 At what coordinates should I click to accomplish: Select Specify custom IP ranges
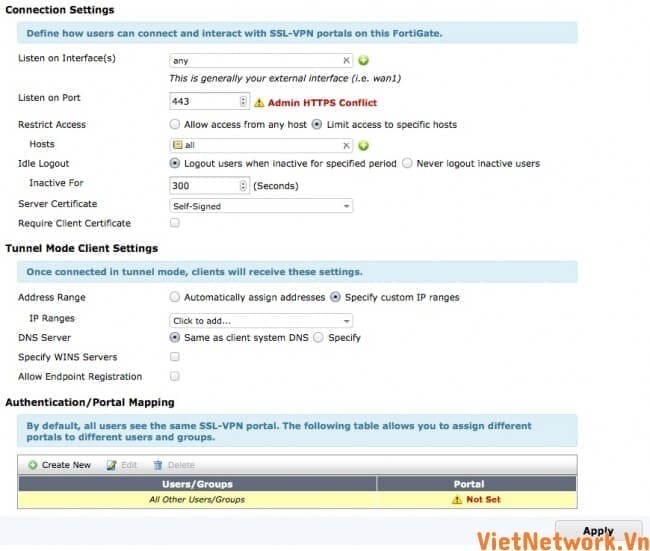(335, 297)
